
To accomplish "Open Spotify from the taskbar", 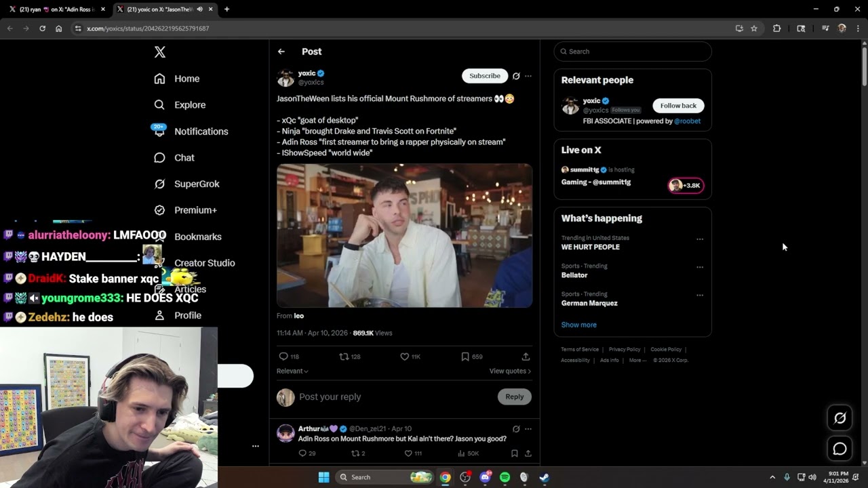I will [x=505, y=477].
